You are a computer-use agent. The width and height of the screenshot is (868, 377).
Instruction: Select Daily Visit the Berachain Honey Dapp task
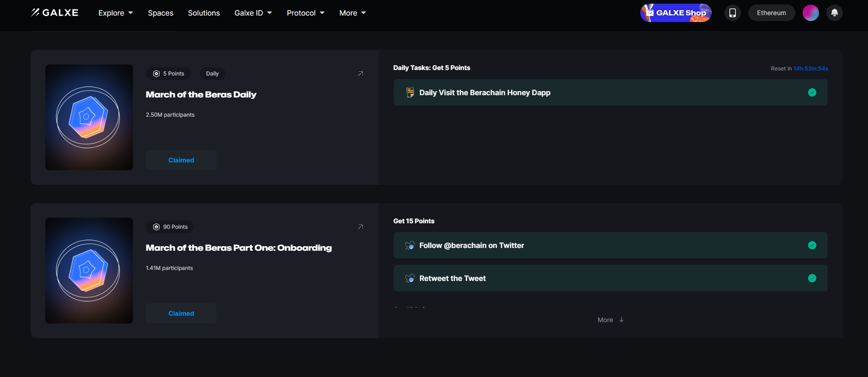[611, 92]
